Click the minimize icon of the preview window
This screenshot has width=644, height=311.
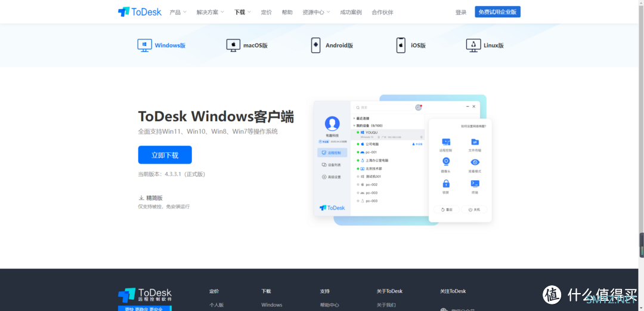468,106
